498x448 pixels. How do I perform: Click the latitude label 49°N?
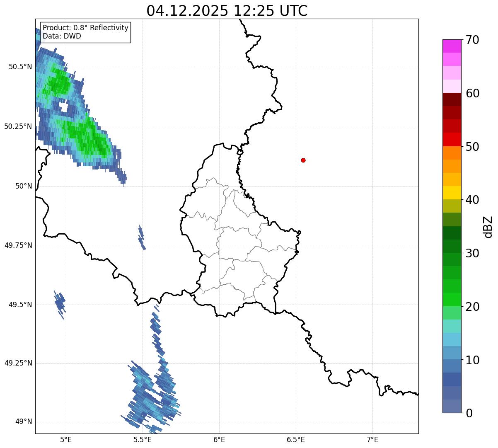point(24,422)
